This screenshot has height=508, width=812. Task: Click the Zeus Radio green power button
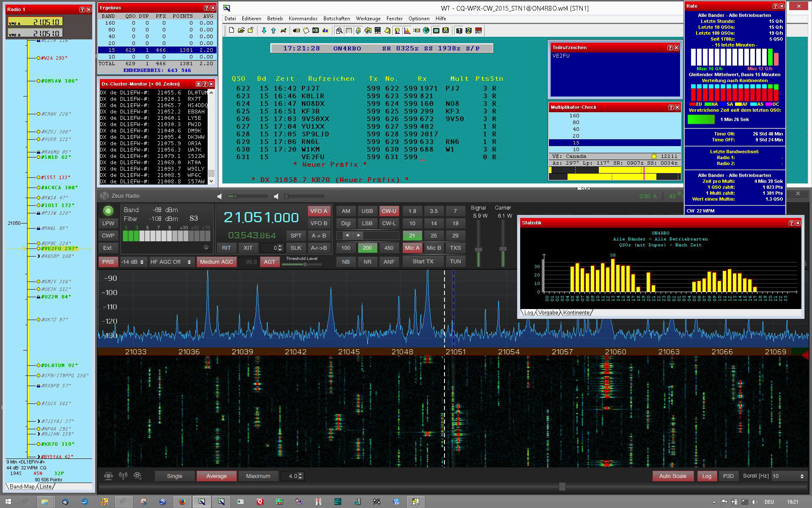(108, 210)
